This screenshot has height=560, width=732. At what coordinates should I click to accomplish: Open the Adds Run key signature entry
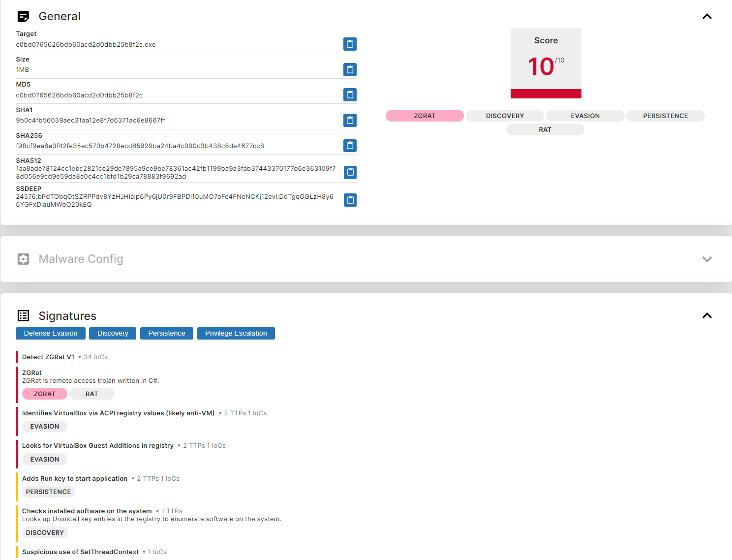[75, 479]
